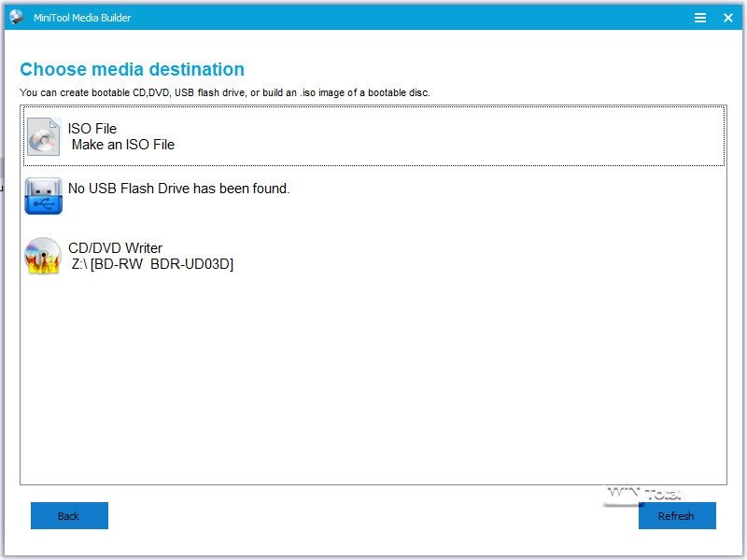Click 'No USB Flash Drive has been found.'
Image resolution: width=747 pixels, height=560 pixels.
[179, 189]
